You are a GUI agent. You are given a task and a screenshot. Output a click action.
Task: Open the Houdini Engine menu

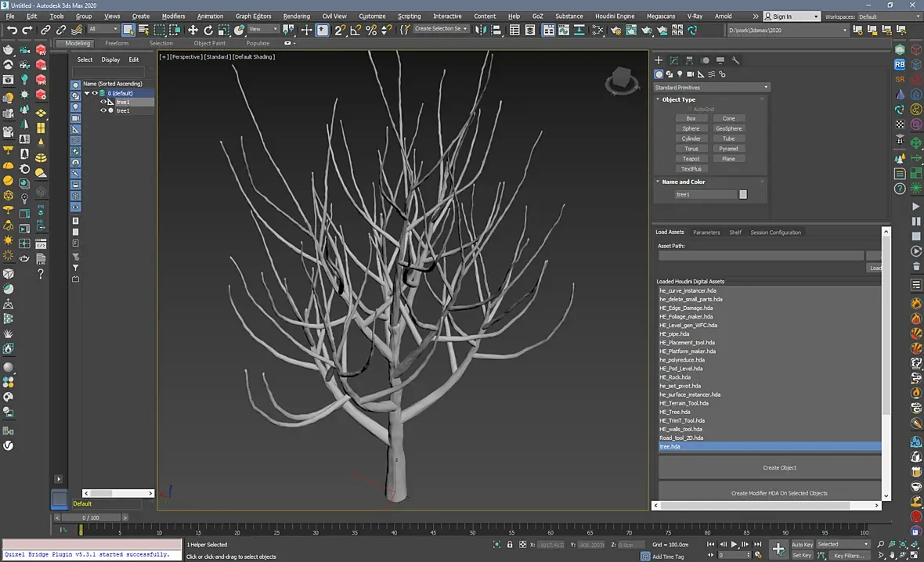tap(614, 16)
